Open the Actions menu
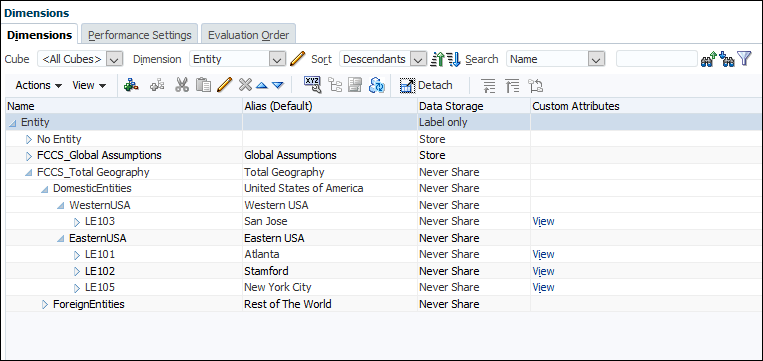This screenshot has height=361, width=763. click(39, 85)
